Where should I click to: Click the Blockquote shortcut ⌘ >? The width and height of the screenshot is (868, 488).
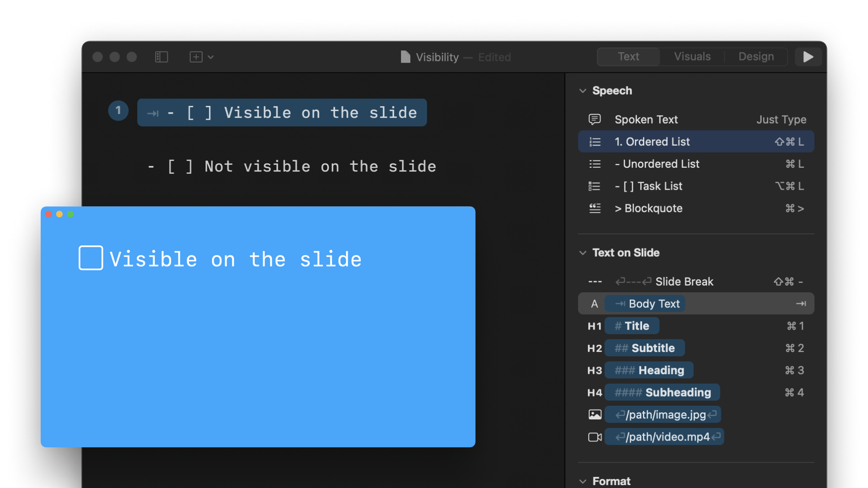(x=795, y=208)
